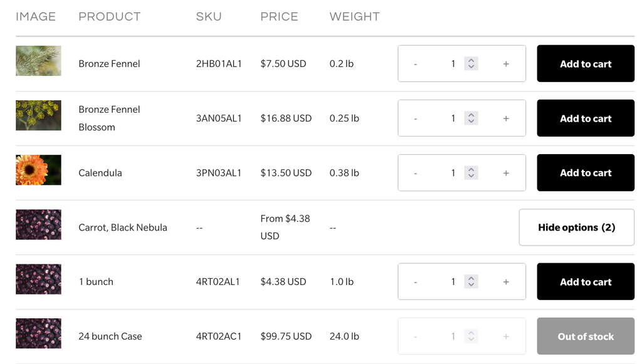642x364 pixels.
Task: Click plus icon for Bronze Fennel Blossom
Action: 506,118
